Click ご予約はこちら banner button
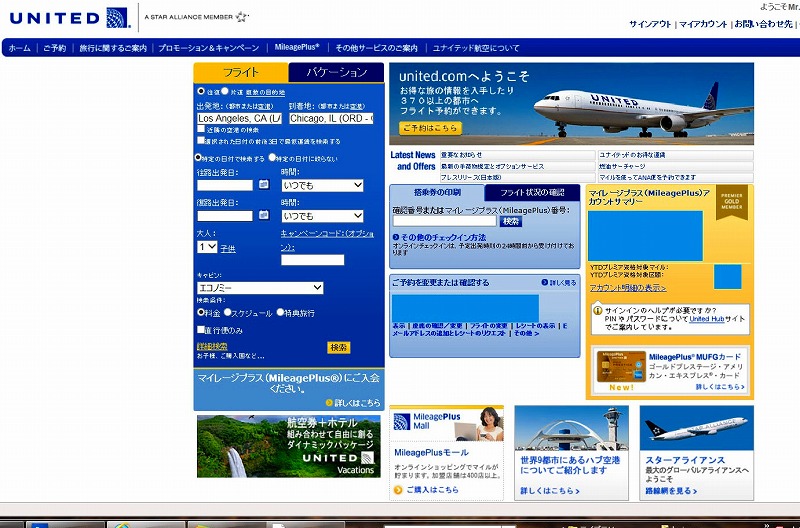Image resolution: width=800 pixels, height=528 pixels. point(430,128)
